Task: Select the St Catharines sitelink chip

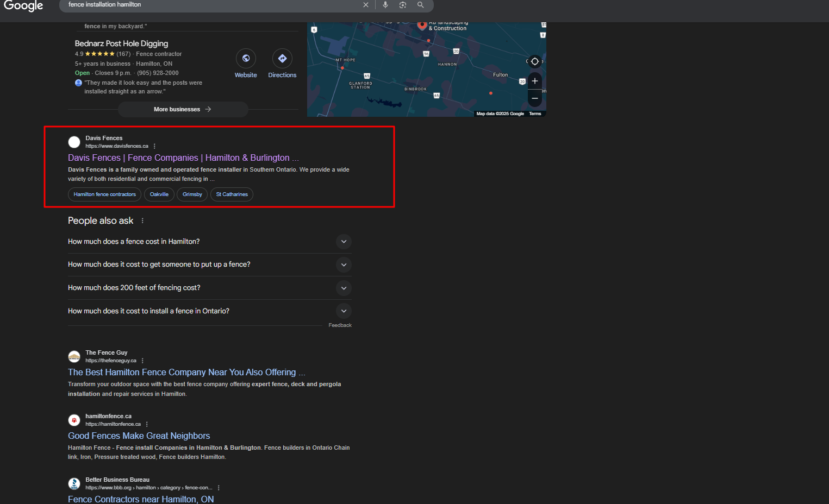Action: (232, 194)
